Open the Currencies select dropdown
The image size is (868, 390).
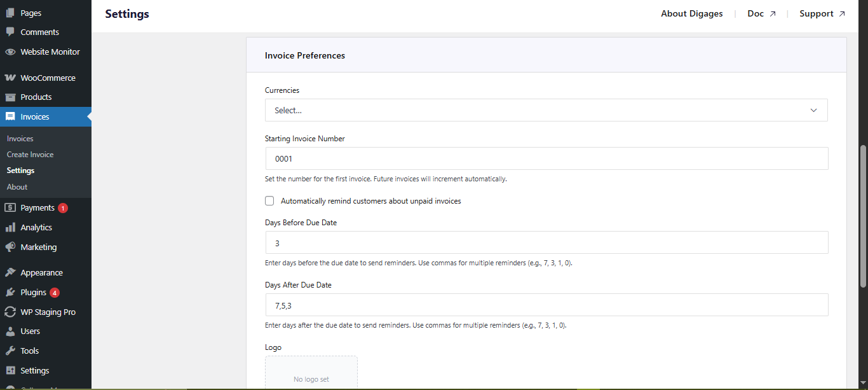[546, 110]
